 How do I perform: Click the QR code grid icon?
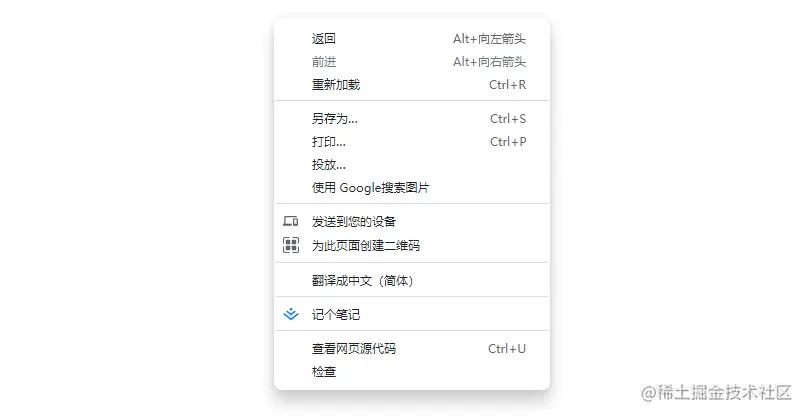291,245
